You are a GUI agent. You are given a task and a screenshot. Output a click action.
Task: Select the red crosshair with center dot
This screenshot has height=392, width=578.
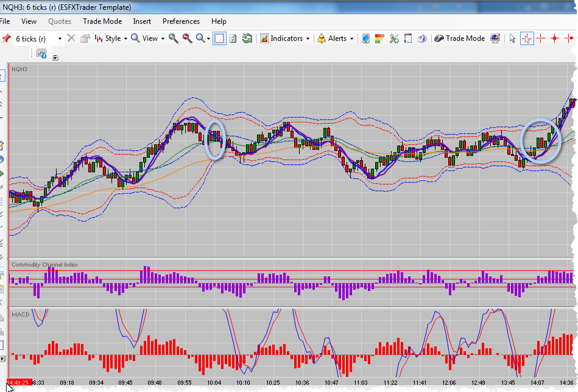[x=555, y=38]
